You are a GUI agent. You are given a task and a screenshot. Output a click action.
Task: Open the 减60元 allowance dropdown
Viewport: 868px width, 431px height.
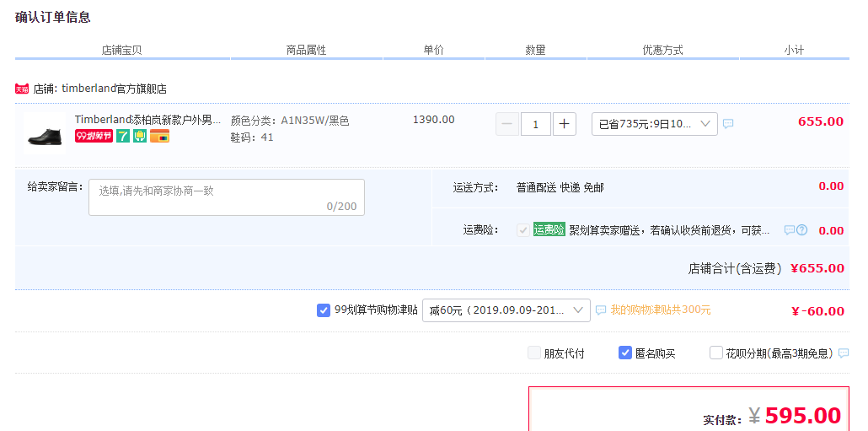[x=506, y=310]
